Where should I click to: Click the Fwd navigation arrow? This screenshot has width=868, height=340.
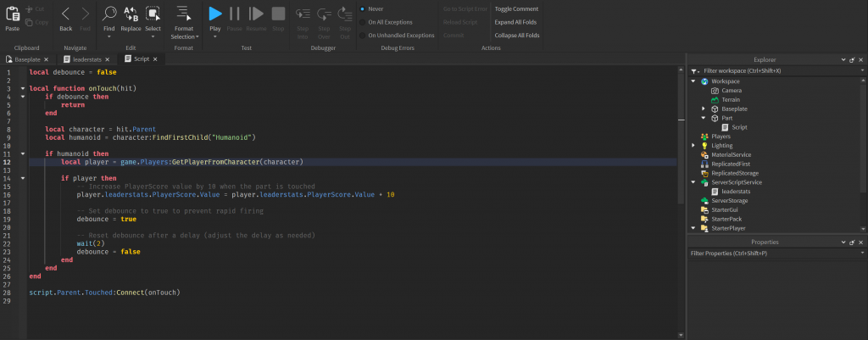coord(85,14)
